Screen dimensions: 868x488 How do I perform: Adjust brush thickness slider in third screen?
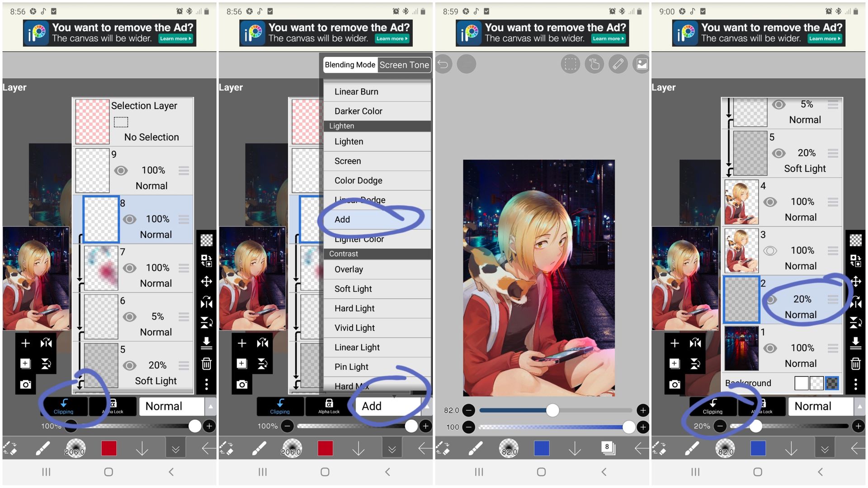click(x=556, y=410)
